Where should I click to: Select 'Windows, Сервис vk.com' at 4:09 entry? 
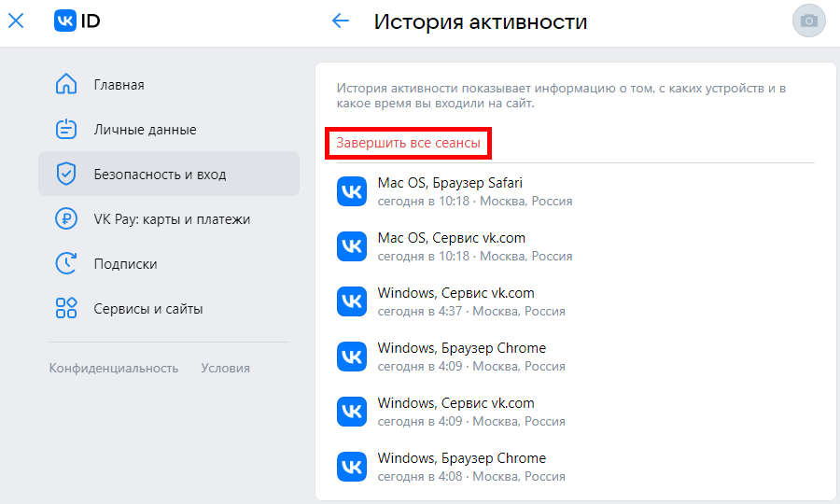click(455, 403)
